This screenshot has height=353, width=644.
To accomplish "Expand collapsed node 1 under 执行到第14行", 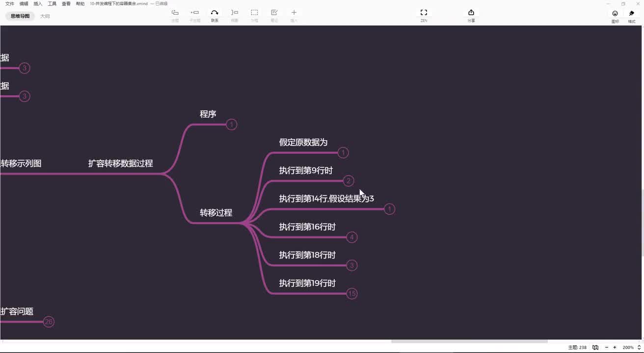I will pyautogui.click(x=389, y=209).
